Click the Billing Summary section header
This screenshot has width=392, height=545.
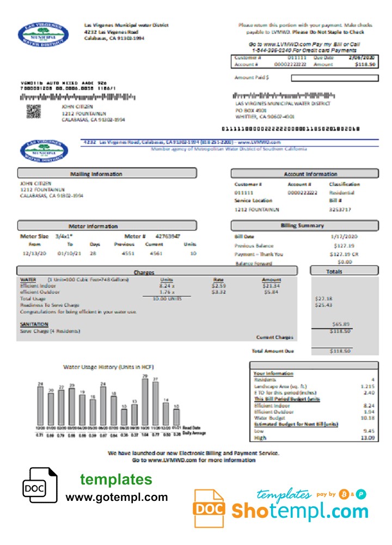[304, 226]
